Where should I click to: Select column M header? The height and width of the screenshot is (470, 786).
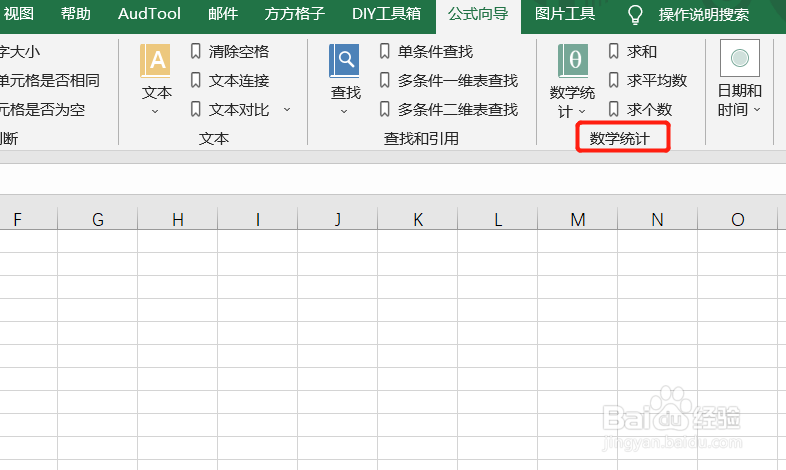(x=577, y=219)
